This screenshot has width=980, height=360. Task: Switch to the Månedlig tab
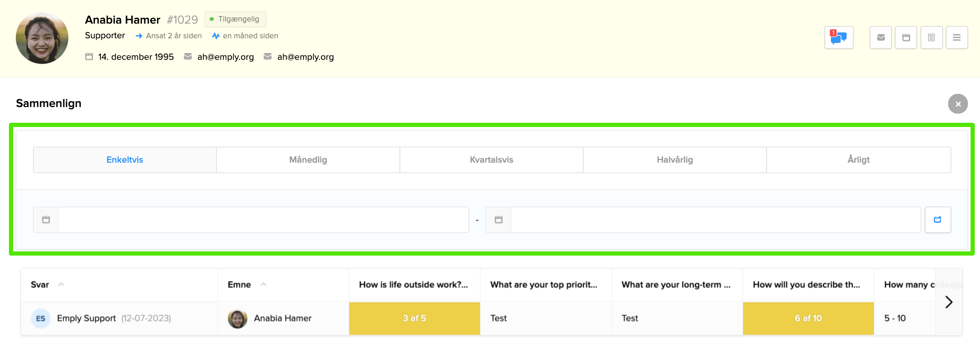[308, 160]
